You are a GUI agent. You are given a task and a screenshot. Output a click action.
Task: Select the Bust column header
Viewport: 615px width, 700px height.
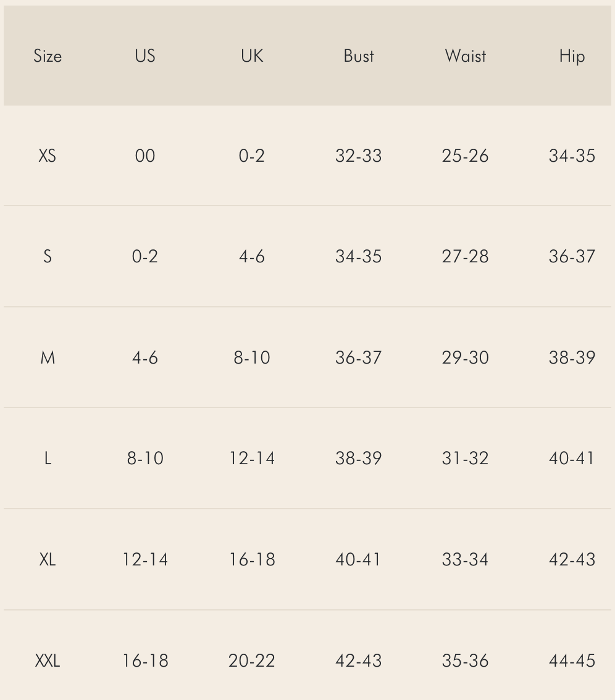[x=359, y=56]
